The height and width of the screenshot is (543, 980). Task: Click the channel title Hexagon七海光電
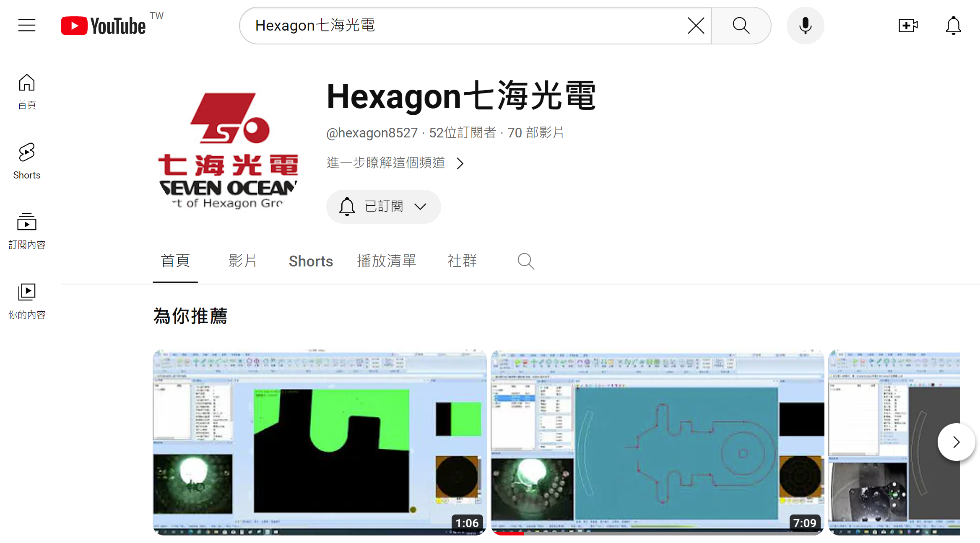461,96
